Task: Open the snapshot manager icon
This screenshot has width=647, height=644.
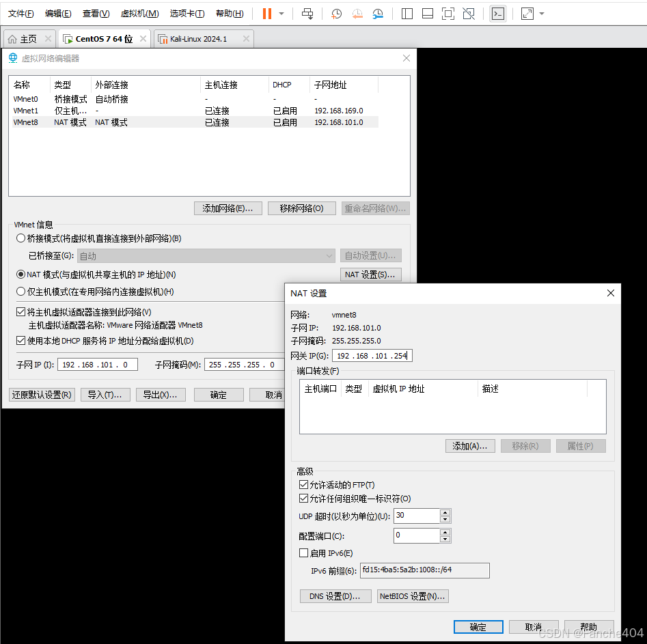Action: pos(378,14)
